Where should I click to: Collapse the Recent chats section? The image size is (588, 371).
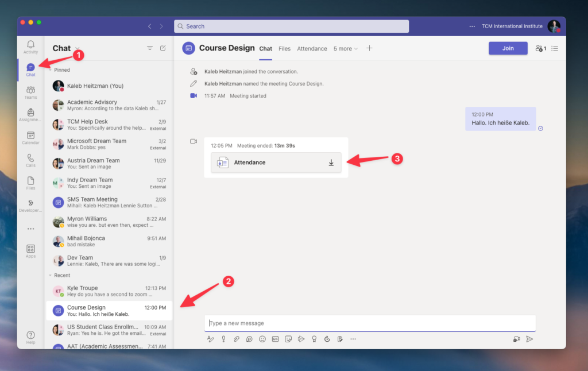(51, 275)
